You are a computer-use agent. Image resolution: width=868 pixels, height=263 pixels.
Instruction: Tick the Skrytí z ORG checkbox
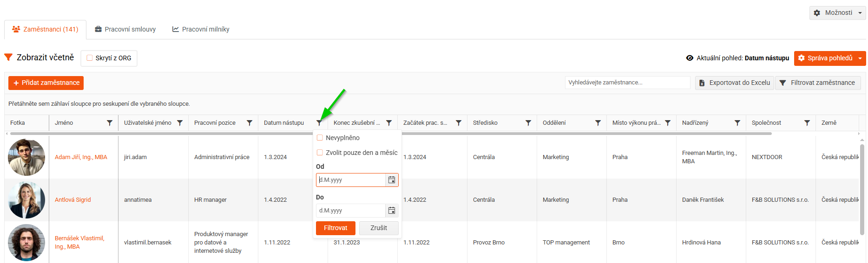click(x=90, y=58)
